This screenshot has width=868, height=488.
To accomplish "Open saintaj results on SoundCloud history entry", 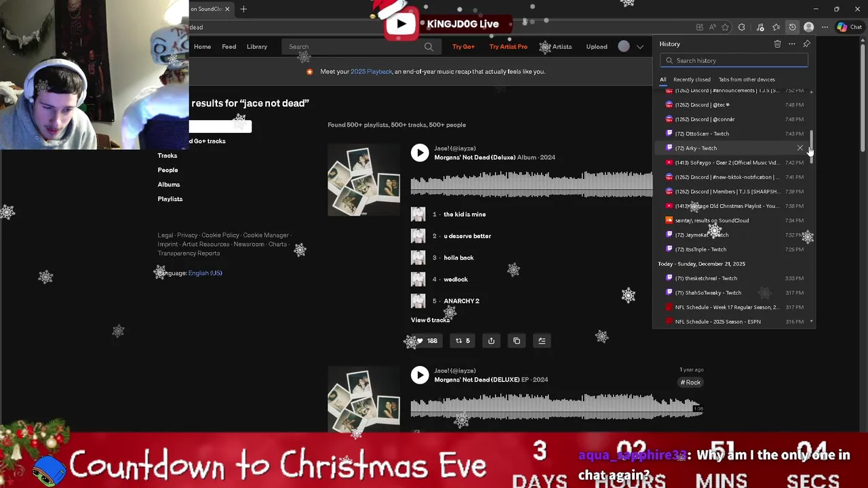I will pyautogui.click(x=734, y=220).
